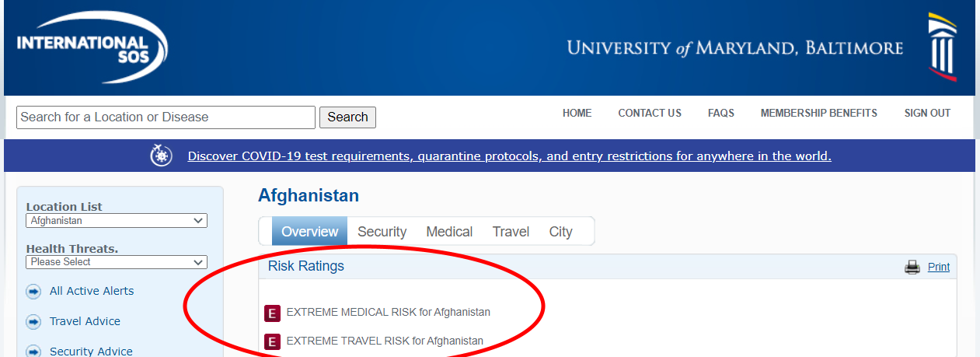Open the COVID-19 test requirements link

509,156
